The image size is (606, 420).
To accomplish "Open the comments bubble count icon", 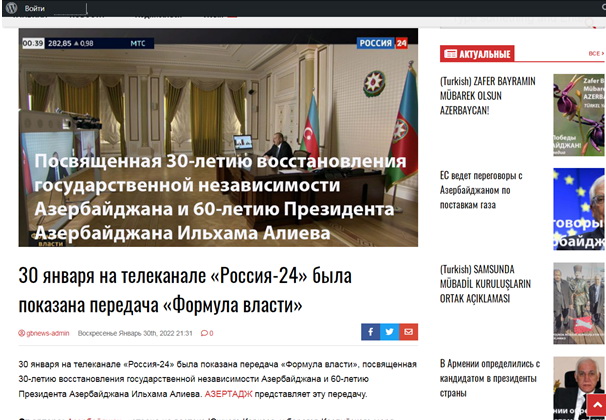I will pos(207,333).
